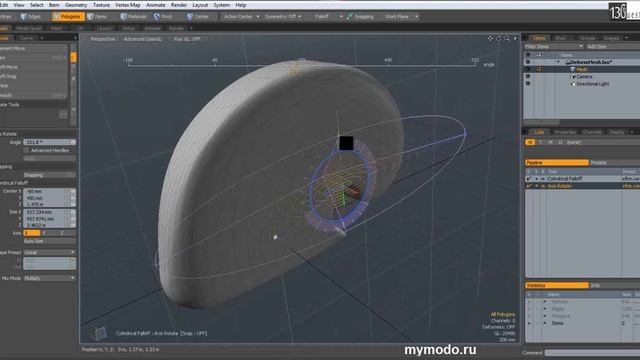Open the Vertex Map menu
This screenshot has width=640, height=360.
click(127, 5)
